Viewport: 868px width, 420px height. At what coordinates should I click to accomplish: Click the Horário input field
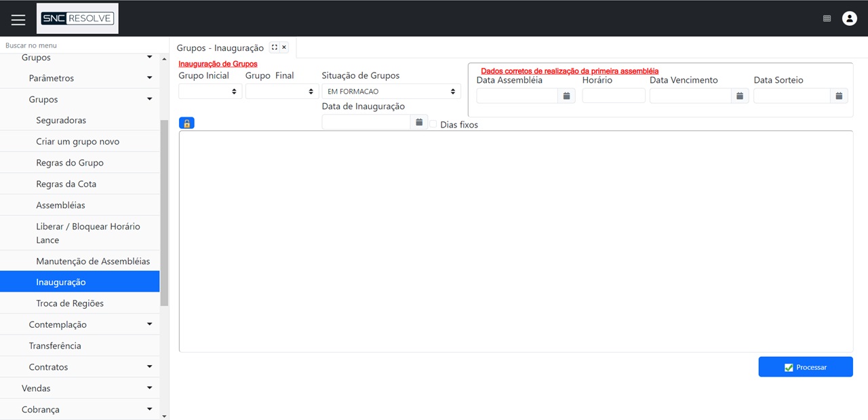[x=613, y=96]
